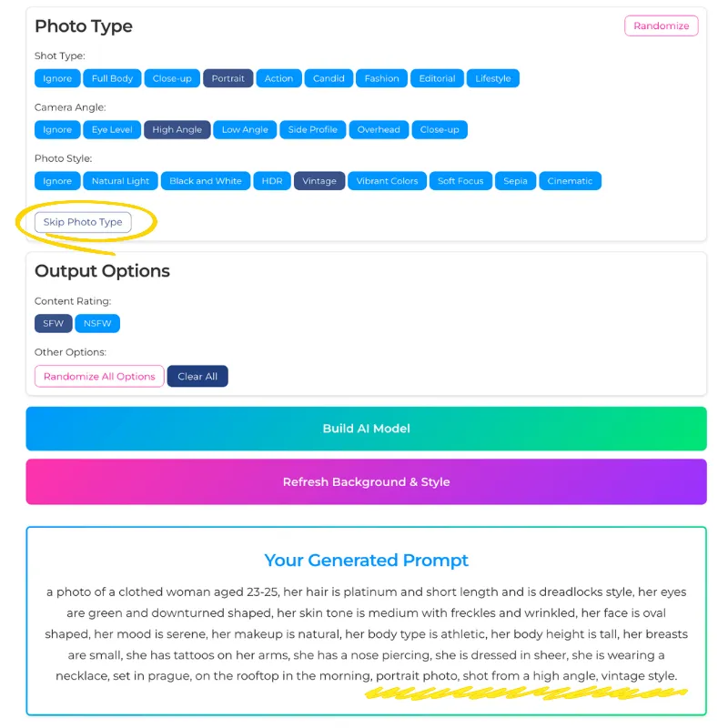
Task: Randomize the Photo Type section
Action: (661, 25)
